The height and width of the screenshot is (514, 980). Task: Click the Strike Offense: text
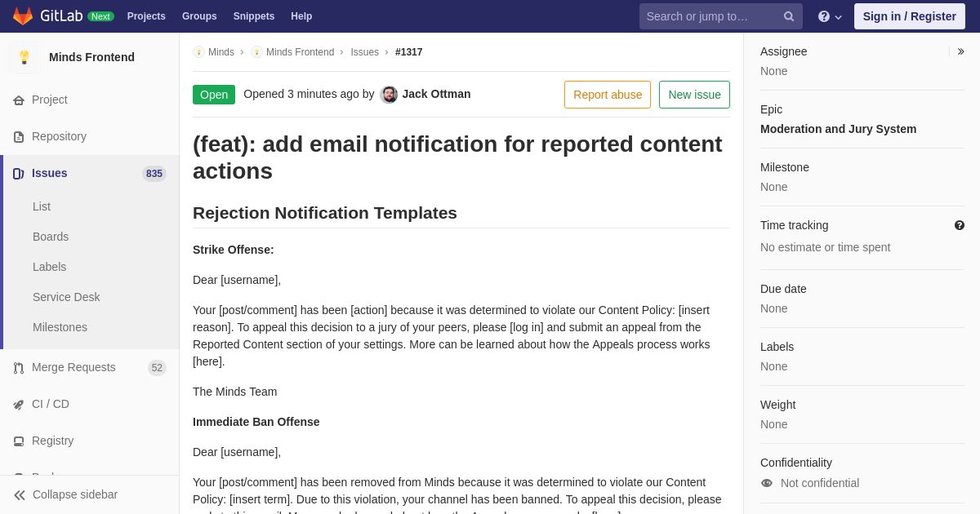[x=234, y=250]
